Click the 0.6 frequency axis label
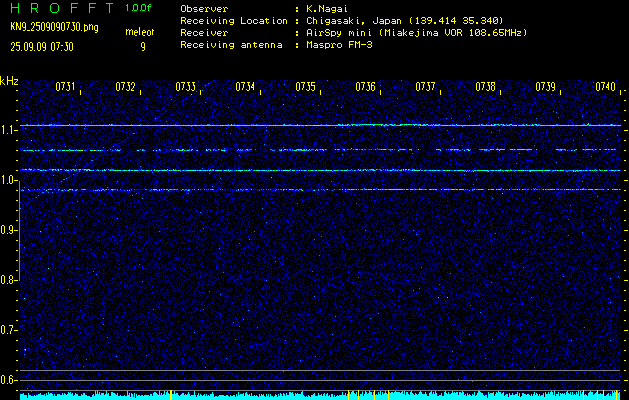Viewport: 629px width, 400px height. tap(8, 380)
